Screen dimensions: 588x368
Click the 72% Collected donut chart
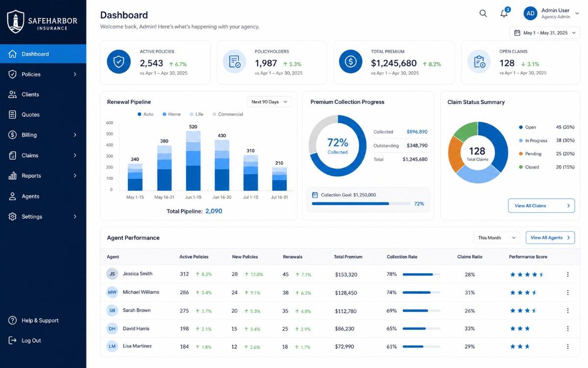tap(338, 146)
